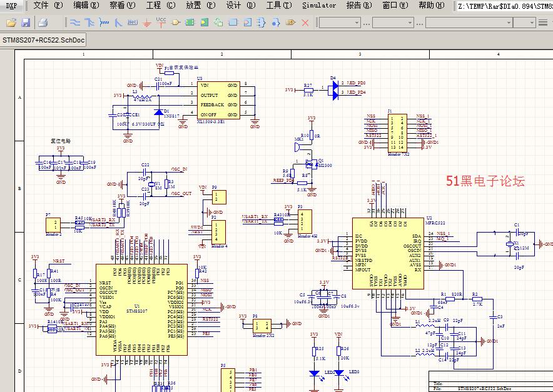Click the DXP system menu button
Viewport: 553px width, 392px height.
(12, 6)
